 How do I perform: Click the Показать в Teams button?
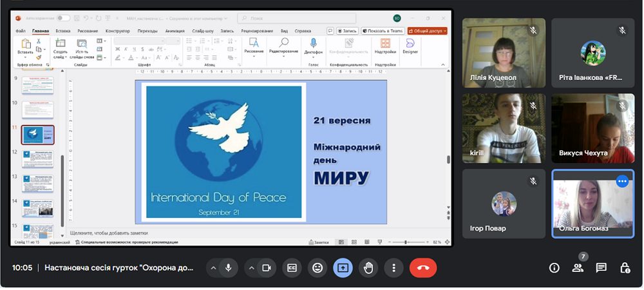[383, 31]
